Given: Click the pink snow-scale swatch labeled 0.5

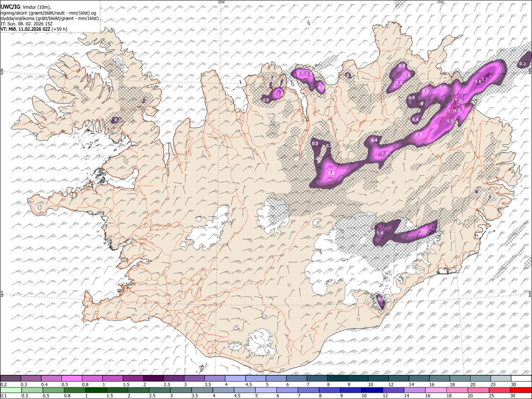Looking at the screenshot, I should point(72,379).
